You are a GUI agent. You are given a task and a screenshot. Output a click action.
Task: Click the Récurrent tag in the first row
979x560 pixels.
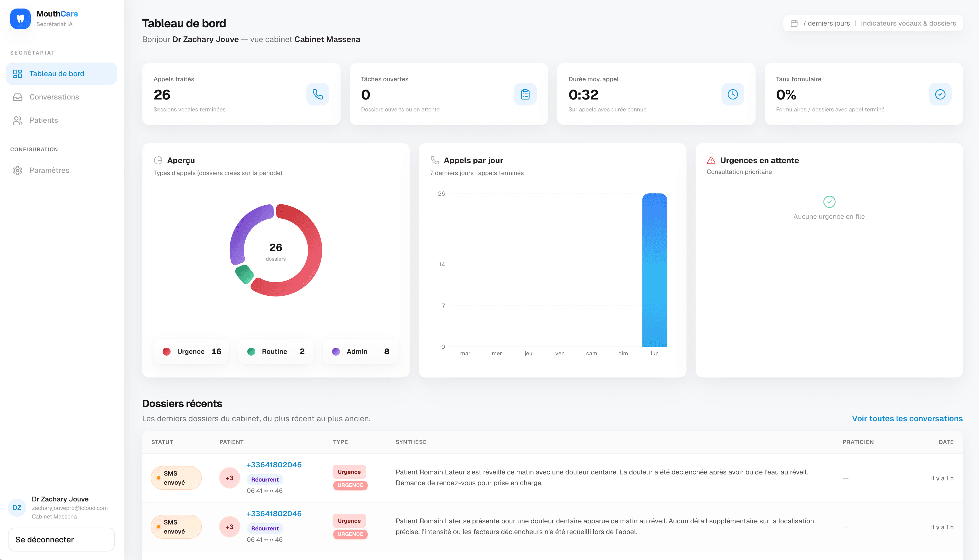pyautogui.click(x=265, y=480)
